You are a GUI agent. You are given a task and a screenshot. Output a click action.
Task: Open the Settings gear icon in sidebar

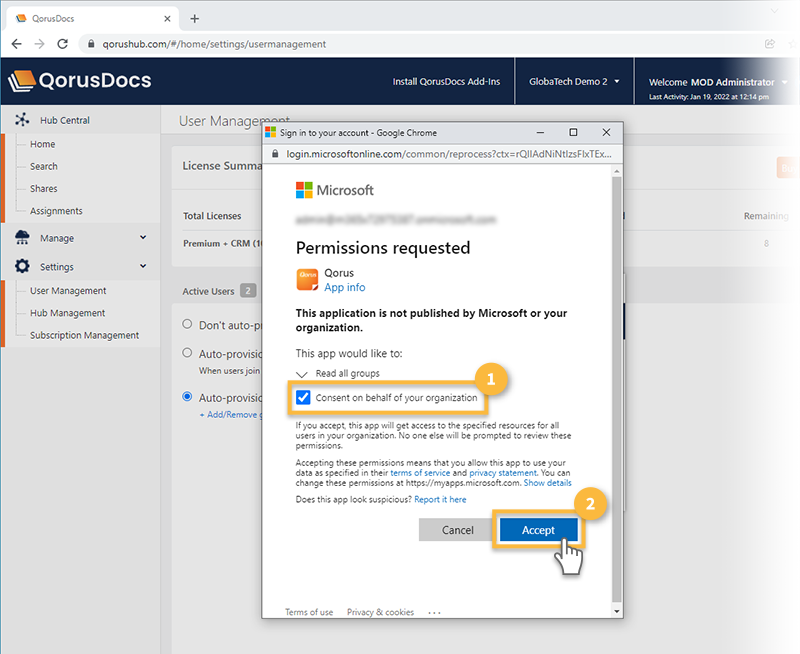coord(22,266)
